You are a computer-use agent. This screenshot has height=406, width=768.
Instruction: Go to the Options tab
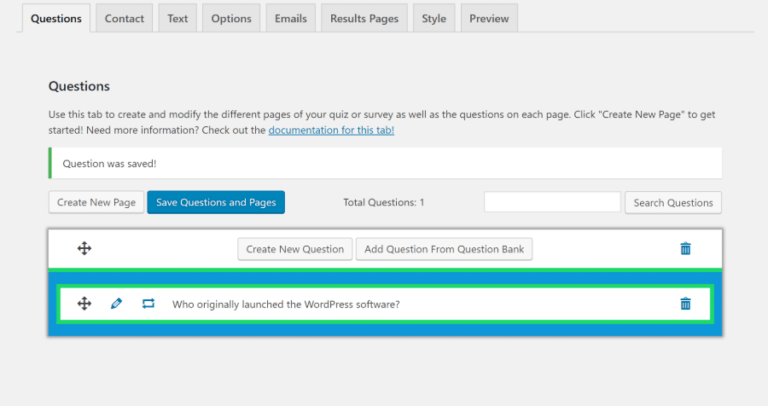coord(231,18)
